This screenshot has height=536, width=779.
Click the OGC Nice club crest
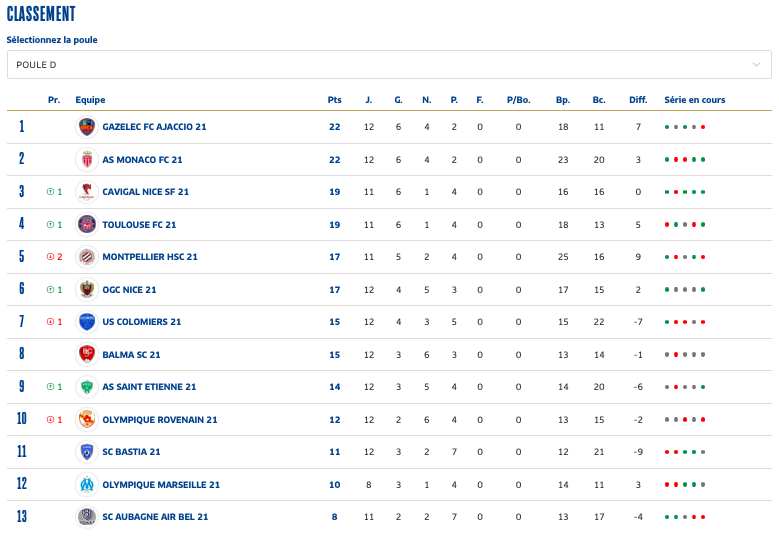pyautogui.click(x=87, y=290)
